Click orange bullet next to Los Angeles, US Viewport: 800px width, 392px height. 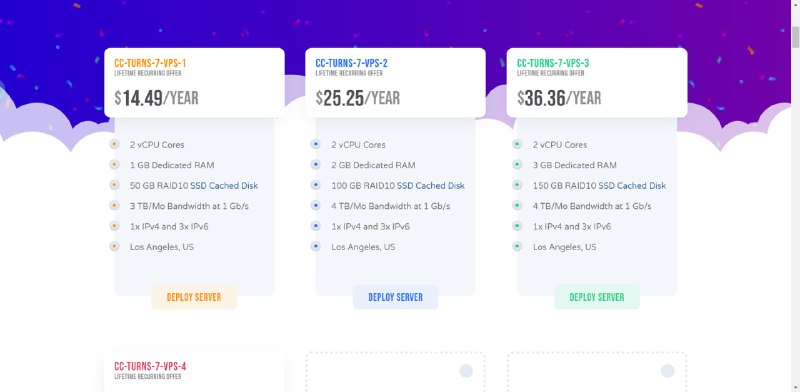coord(114,246)
